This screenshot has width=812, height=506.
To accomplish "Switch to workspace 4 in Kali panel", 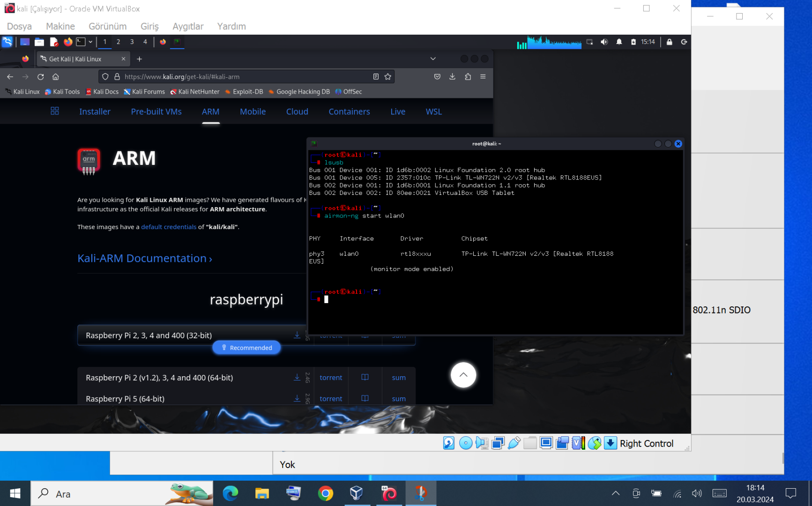I will pos(145,42).
